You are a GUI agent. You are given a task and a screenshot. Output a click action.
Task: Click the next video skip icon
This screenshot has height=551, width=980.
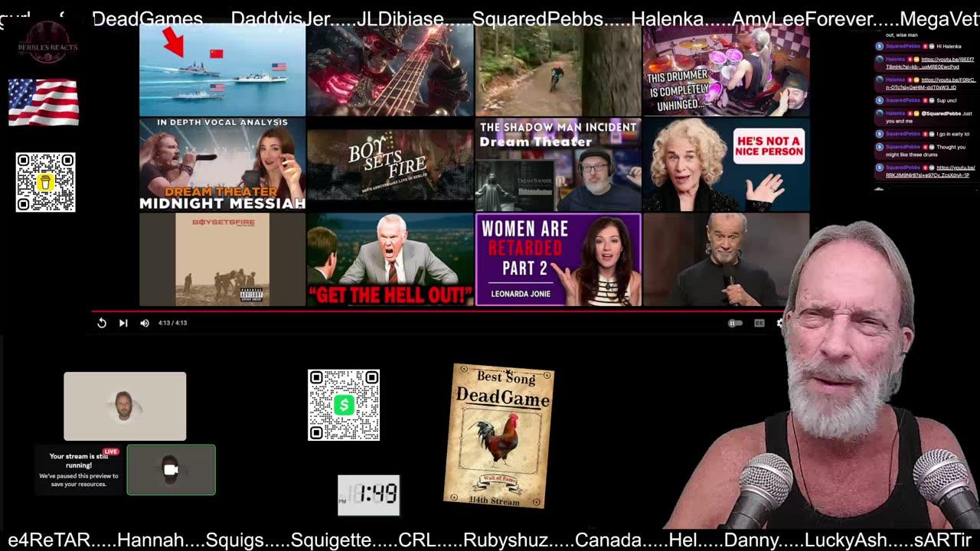[123, 323]
